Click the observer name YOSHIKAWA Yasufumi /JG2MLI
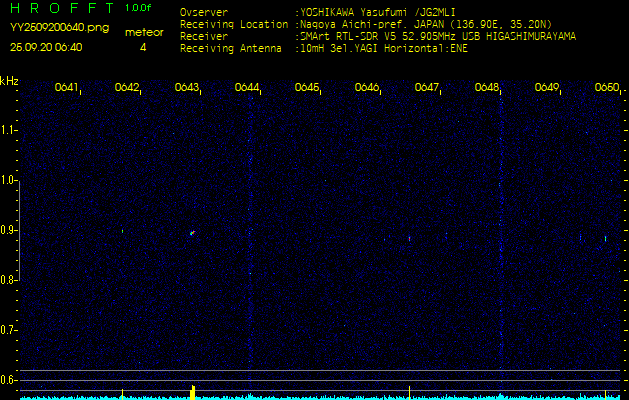This screenshot has width=629, height=400. 378,12
